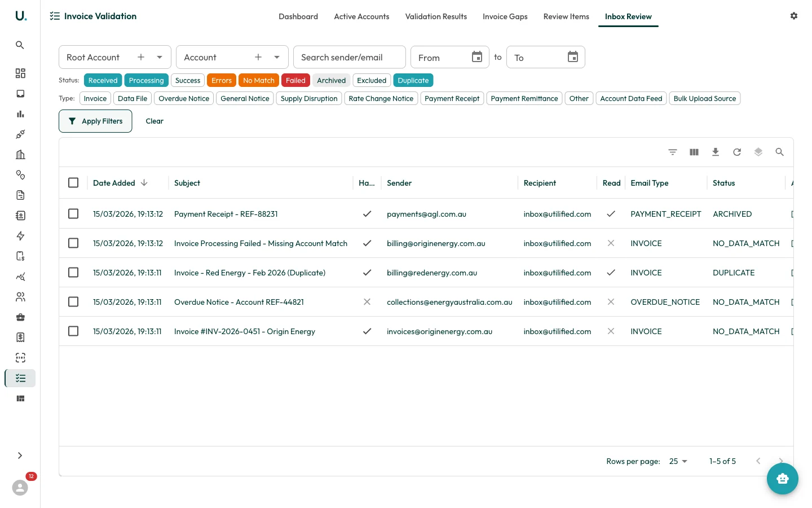Open the table search magnifier icon
Viewport: 812px width, 508px height.
click(780, 152)
